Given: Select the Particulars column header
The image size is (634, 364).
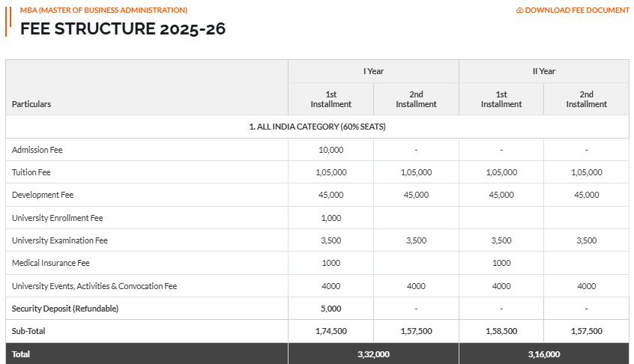Looking at the screenshot, I should coord(31,104).
